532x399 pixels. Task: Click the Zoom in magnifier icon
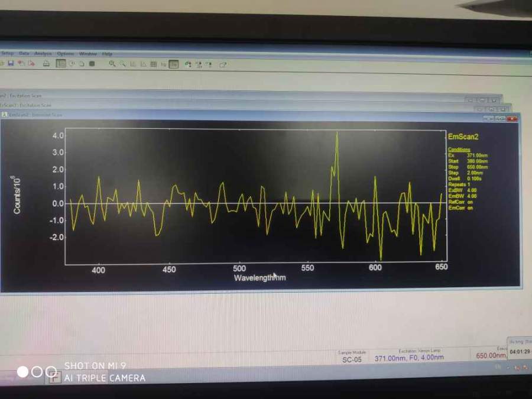[112, 64]
